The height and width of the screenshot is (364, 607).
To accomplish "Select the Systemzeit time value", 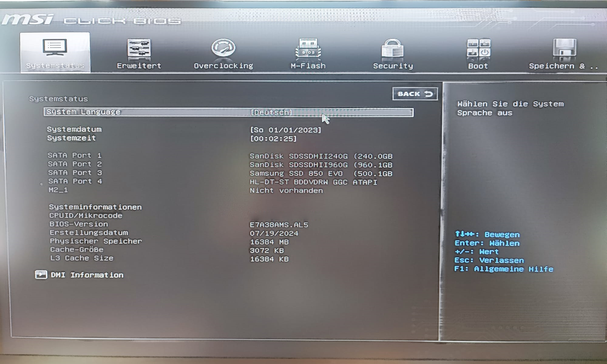I will tap(273, 139).
